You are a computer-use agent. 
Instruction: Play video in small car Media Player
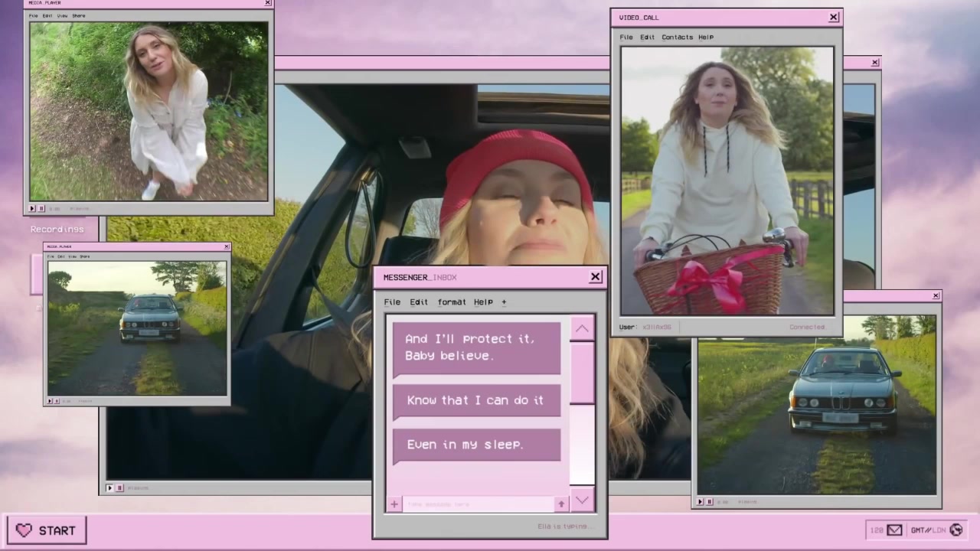[51, 400]
